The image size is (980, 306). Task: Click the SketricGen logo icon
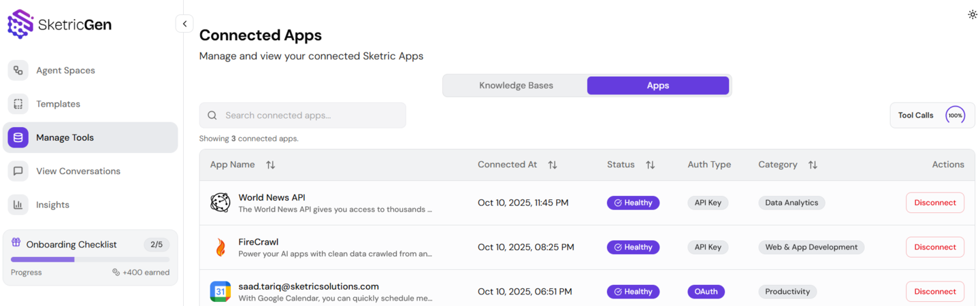click(20, 24)
